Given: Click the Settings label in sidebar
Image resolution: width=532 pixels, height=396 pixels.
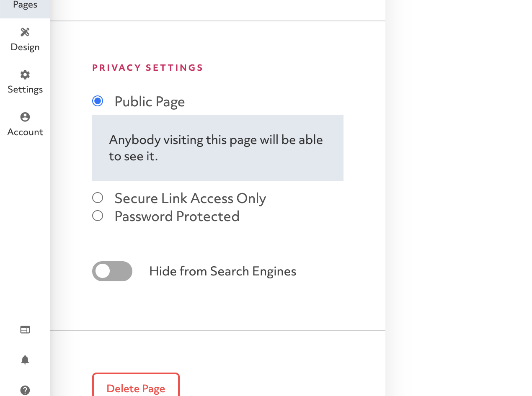Looking at the screenshot, I should click(25, 89).
